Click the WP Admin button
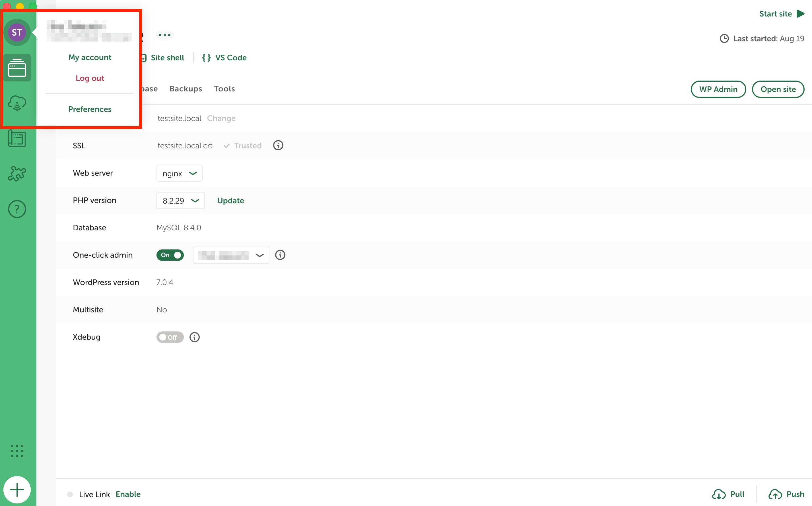The width and height of the screenshot is (812, 506). click(718, 89)
